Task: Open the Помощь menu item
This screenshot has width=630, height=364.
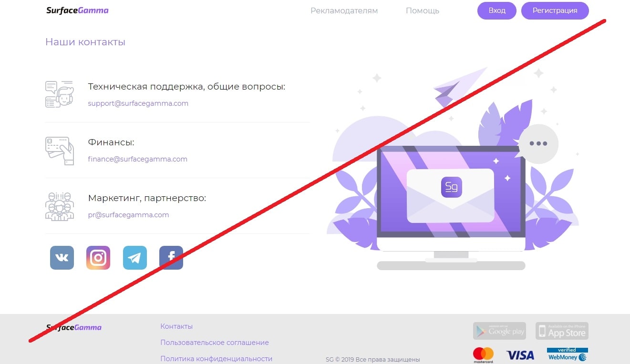Action: (x=423, y=10)
